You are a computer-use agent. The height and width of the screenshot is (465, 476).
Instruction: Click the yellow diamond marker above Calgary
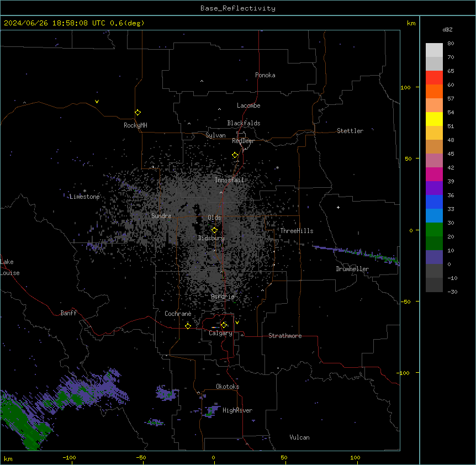[x=224, y=325]
